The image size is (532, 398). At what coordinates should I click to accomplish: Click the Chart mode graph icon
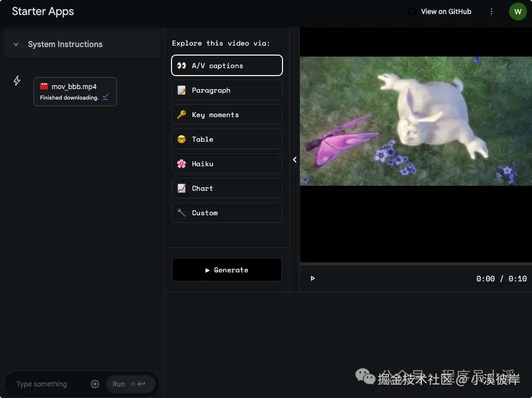tap(181, 188)
